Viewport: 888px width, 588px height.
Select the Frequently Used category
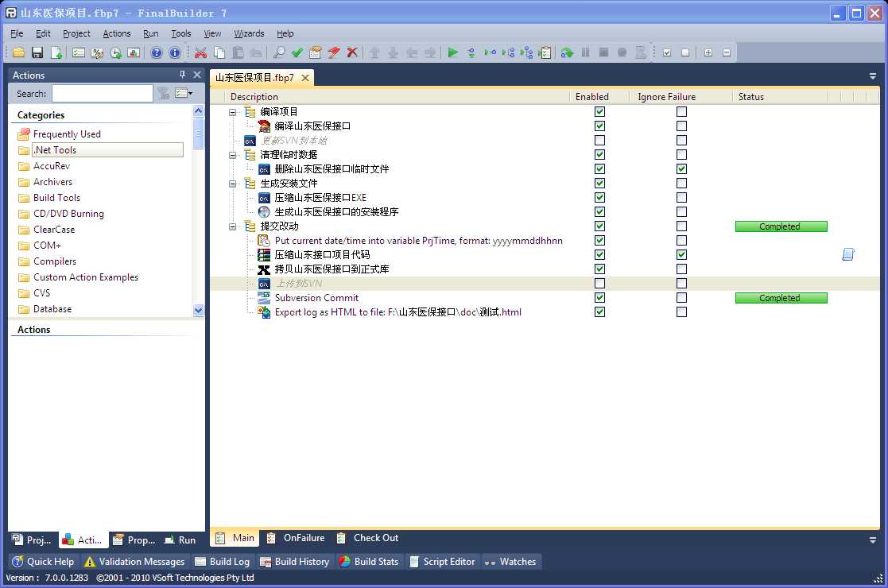(67, 134)
